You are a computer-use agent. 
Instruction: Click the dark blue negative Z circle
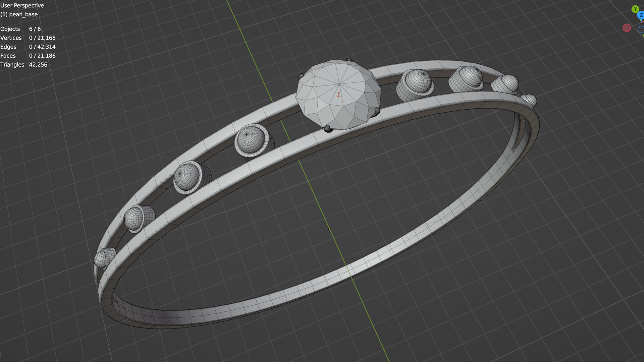(641, 29)
